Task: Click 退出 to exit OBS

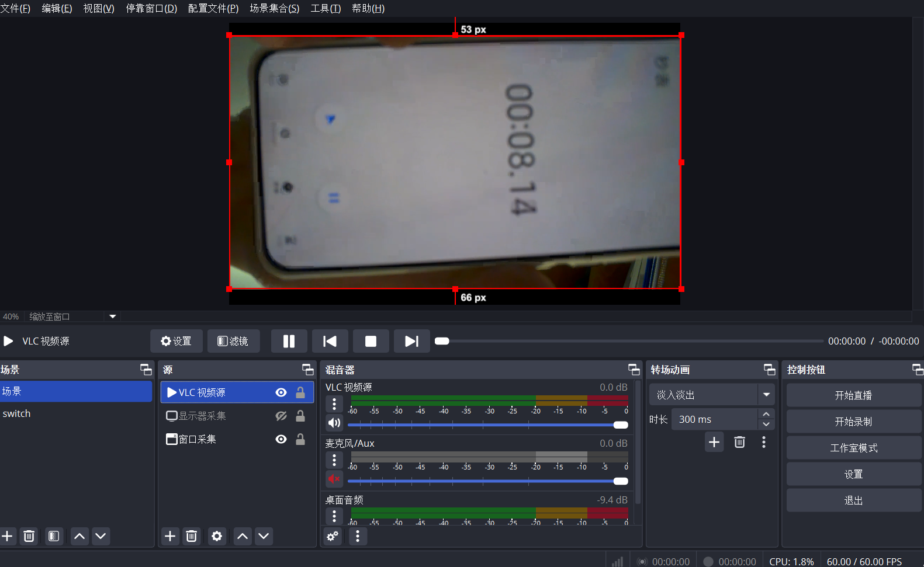Action: 854,500
